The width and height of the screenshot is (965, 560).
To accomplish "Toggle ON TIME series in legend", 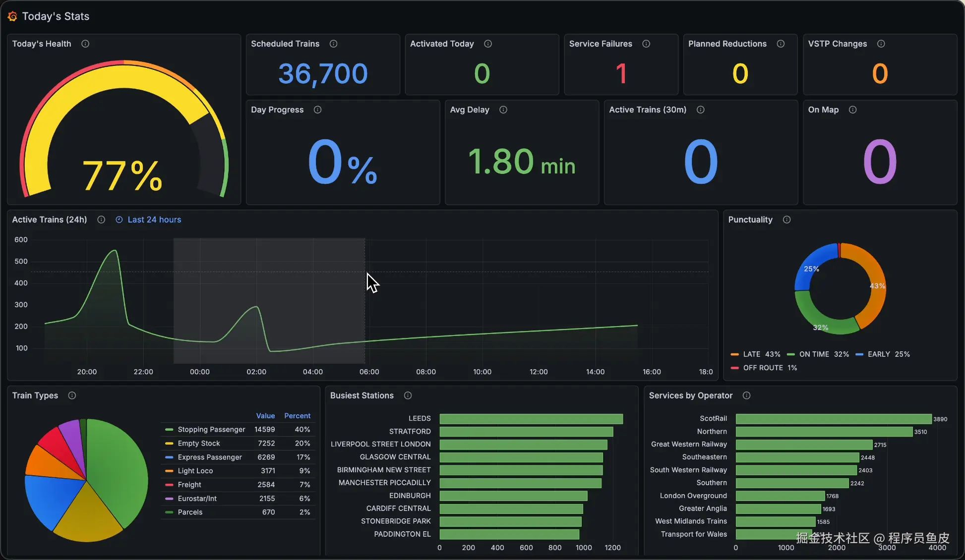I will point(814,354).
